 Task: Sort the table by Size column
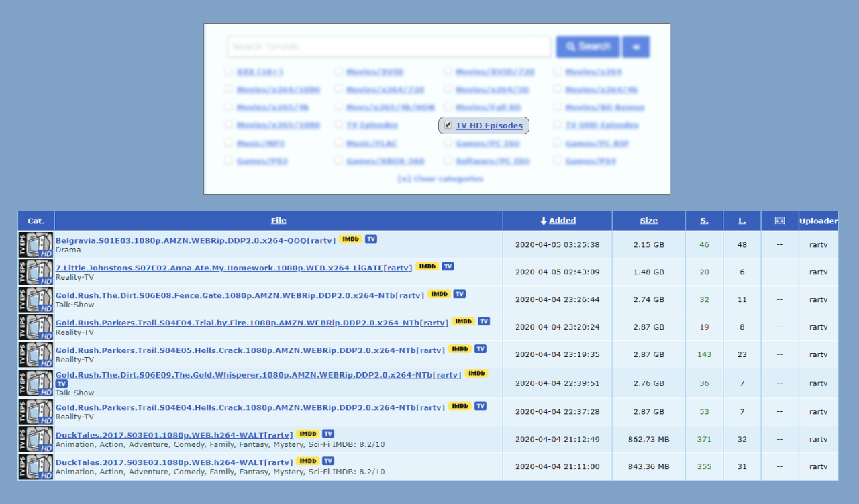pos(648,221)
